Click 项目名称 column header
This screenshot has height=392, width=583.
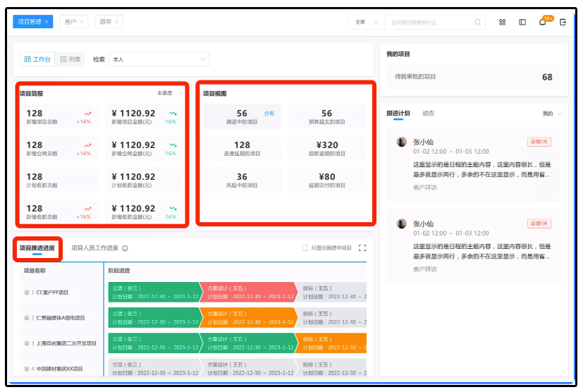coord(35,271)
